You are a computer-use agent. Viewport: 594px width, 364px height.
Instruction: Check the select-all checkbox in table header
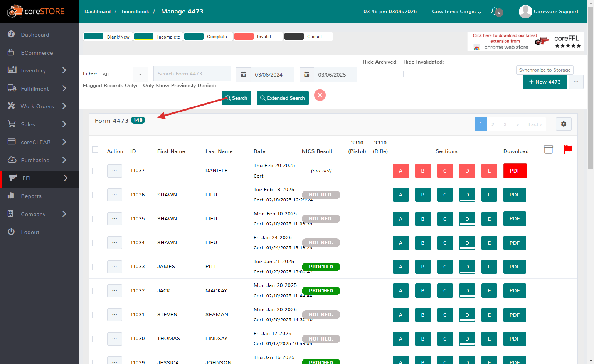[95, 149]
